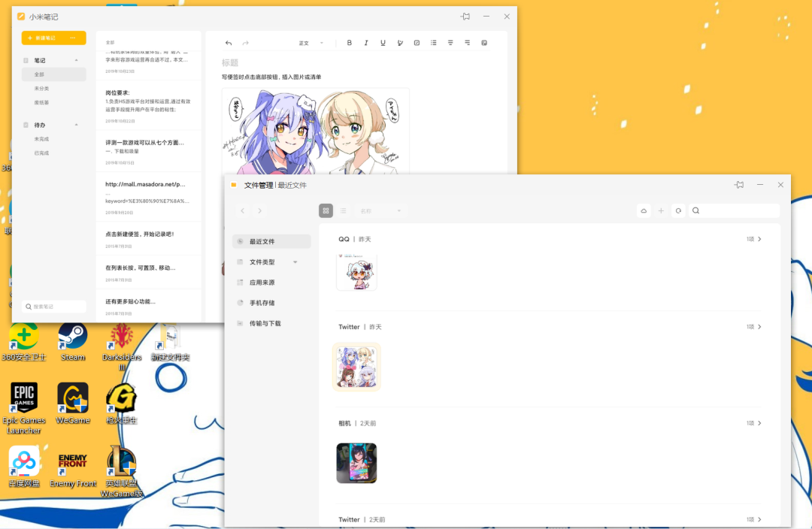Open the Twitter anime image thumbnail

(356, 367)
